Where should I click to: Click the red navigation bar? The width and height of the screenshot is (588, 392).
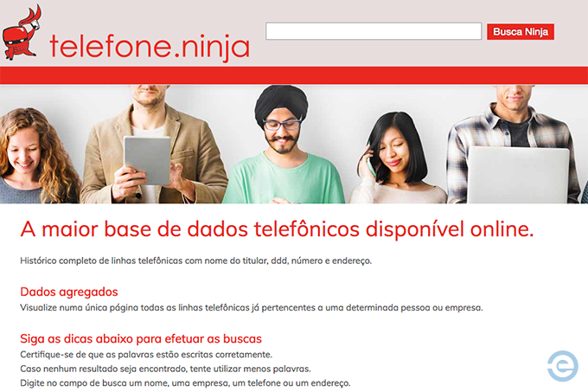click(x=294, y=75)
